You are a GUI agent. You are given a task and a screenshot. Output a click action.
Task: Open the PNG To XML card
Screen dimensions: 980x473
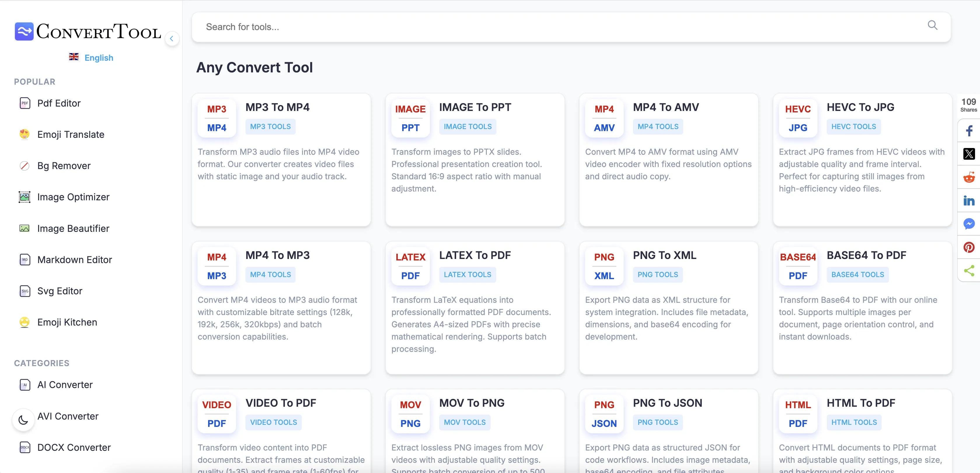click(664, 255)
